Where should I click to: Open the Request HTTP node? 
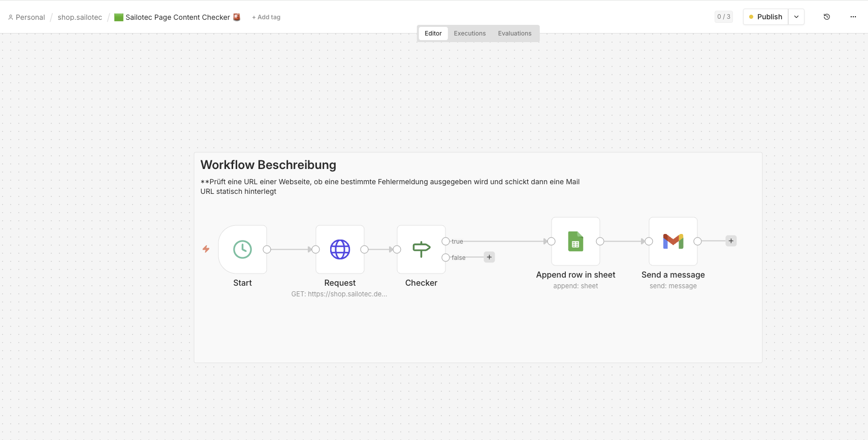pos(340,249)
